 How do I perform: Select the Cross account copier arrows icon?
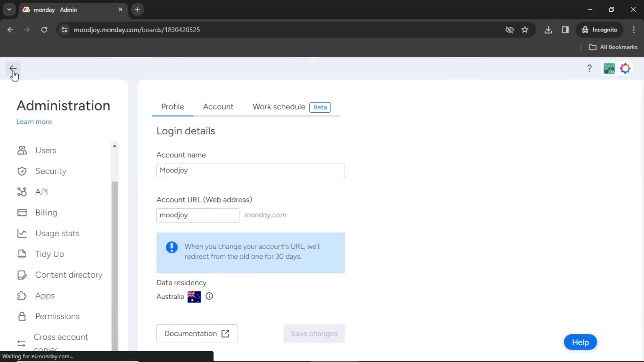pos(21,344)
